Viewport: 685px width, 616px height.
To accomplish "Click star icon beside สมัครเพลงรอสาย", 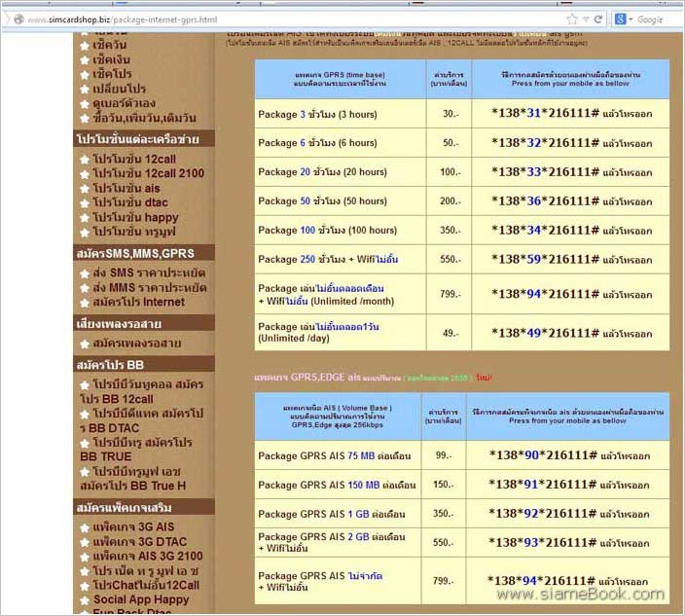I will pyautogui.click(x=85, y=344).
